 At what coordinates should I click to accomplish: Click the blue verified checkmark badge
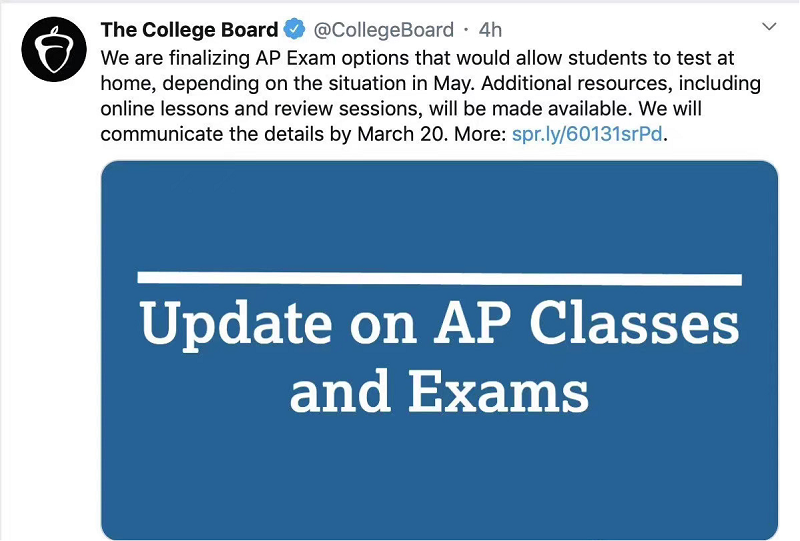pos(294,29)
